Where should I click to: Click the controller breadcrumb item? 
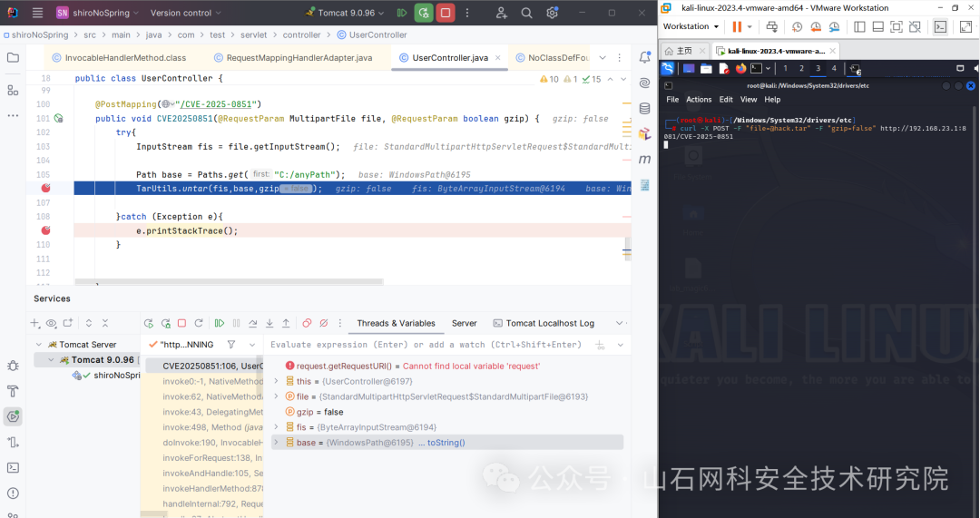tap(301, 35)
